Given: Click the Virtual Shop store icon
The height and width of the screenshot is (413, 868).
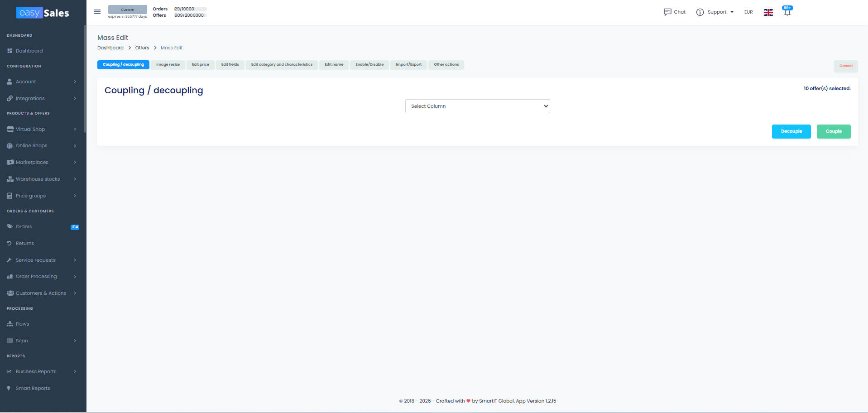Looking at the screenshot, I should click(x=10, y=129).
